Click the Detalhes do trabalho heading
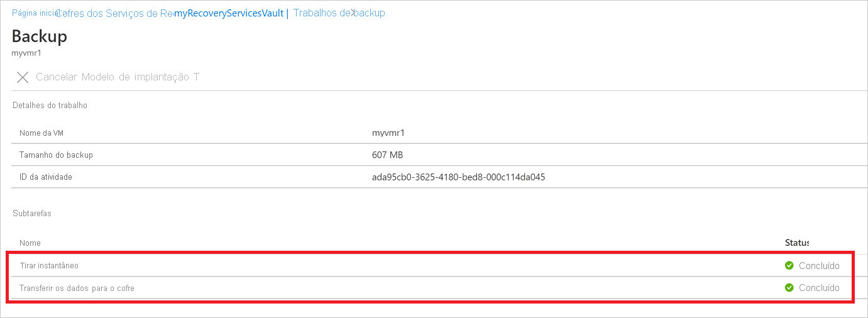The image size is (868, 318). pyautogui.click(x=50, y=105)
